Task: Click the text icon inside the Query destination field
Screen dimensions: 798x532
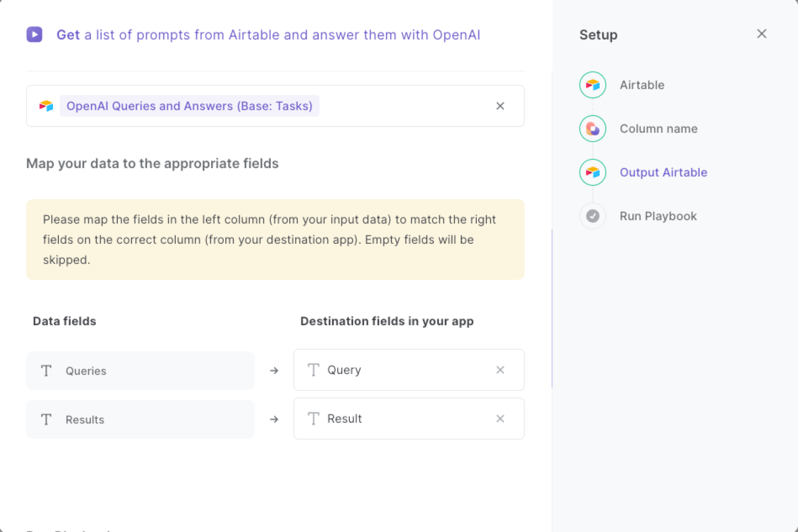Action: pyautogui.click(x=313, y=369)
